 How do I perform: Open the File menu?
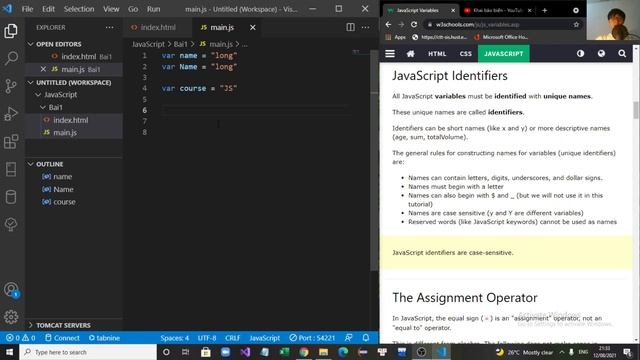[27, 9]
